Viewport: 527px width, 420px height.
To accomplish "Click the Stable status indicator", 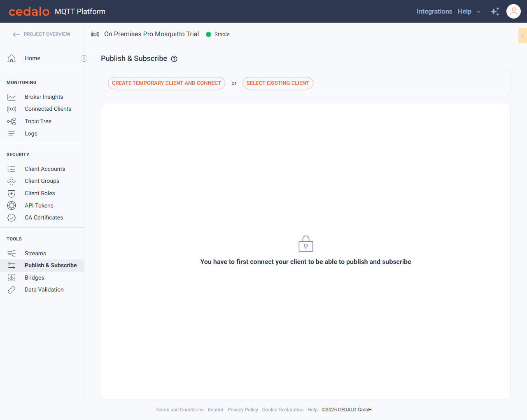I will pos(218,35).
